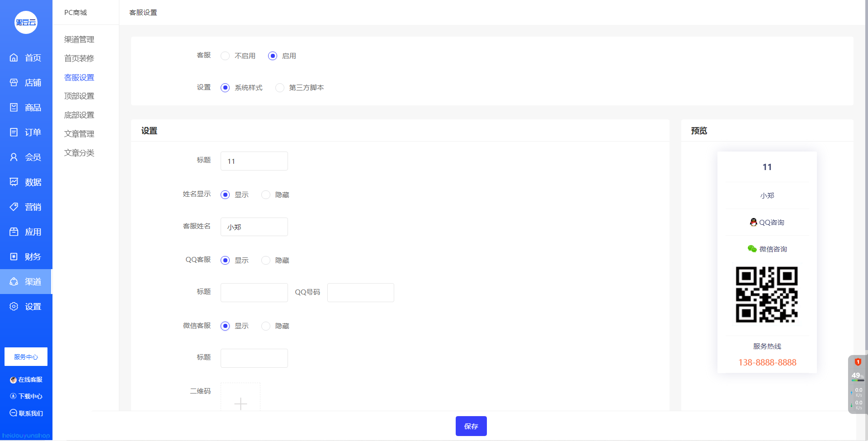Focus the 微信客服 标题 input field
The height and width of the screenshot is (441, 868).
tap(254, 358)
